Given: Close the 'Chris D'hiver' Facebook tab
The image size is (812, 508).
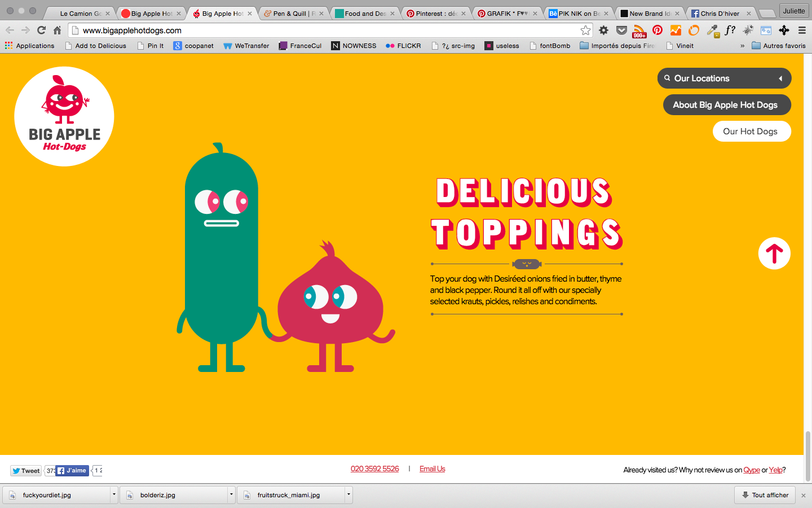Looking at the screenshot, I should coord(749,14).
